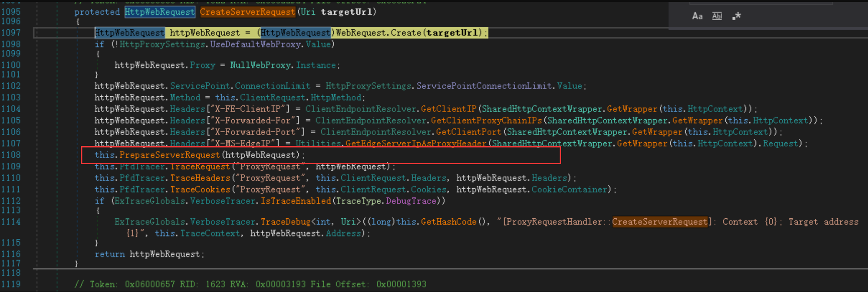Image resolution: width=868 pixels, height=292 pixels.
Task: Toggle the Match Case search option
Action: 697,16
